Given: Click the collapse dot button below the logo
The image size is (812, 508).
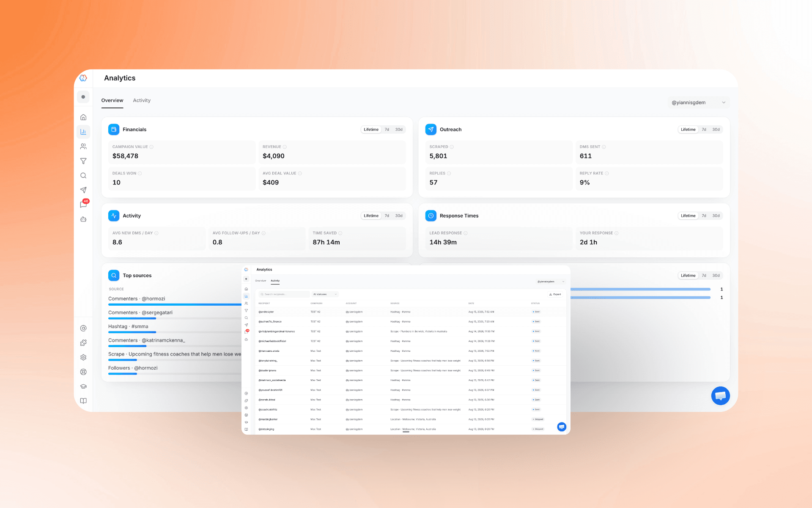Looking at the screenshot, I should click(83, 97).
